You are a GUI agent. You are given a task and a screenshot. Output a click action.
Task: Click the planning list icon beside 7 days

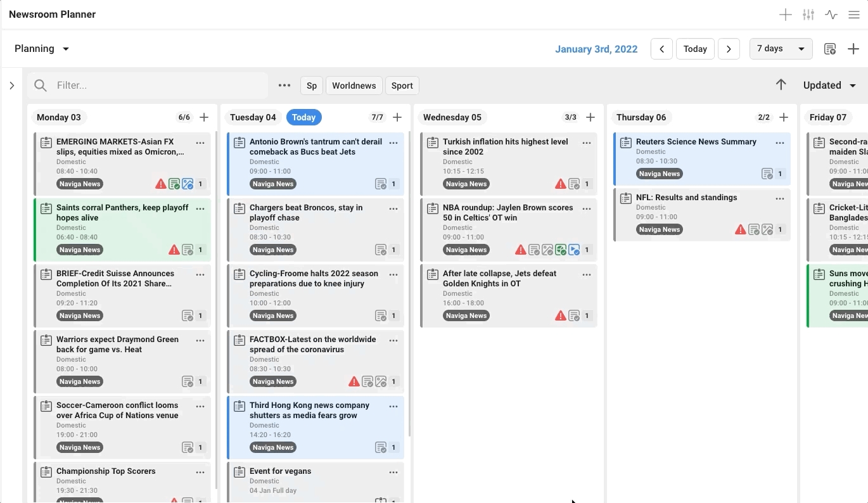coord(830,49)
